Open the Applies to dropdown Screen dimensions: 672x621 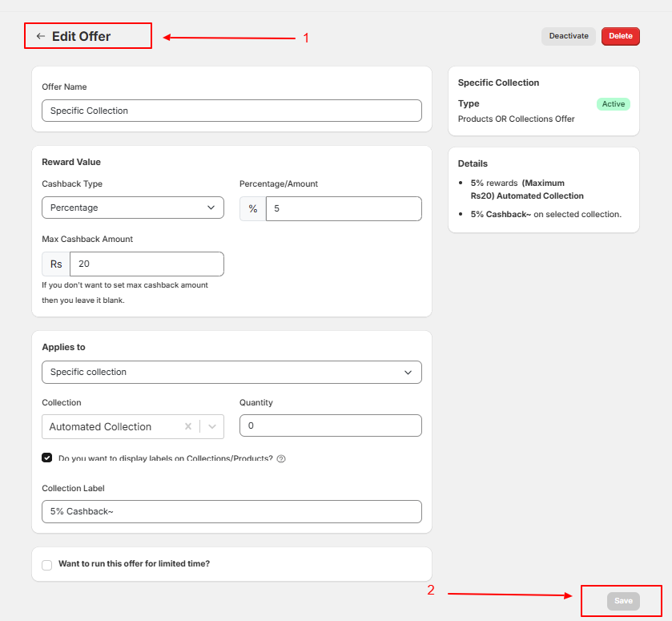(x=231, y=372)
